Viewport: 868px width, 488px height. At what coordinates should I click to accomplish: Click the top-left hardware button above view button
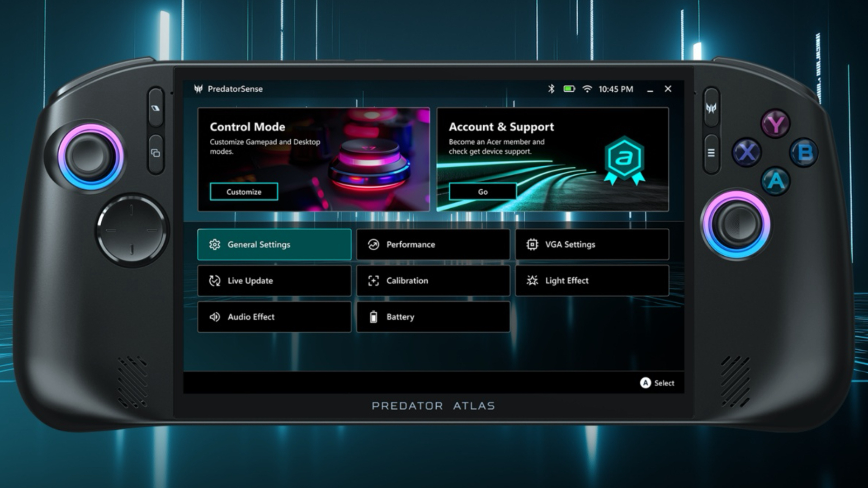(156, 108)
